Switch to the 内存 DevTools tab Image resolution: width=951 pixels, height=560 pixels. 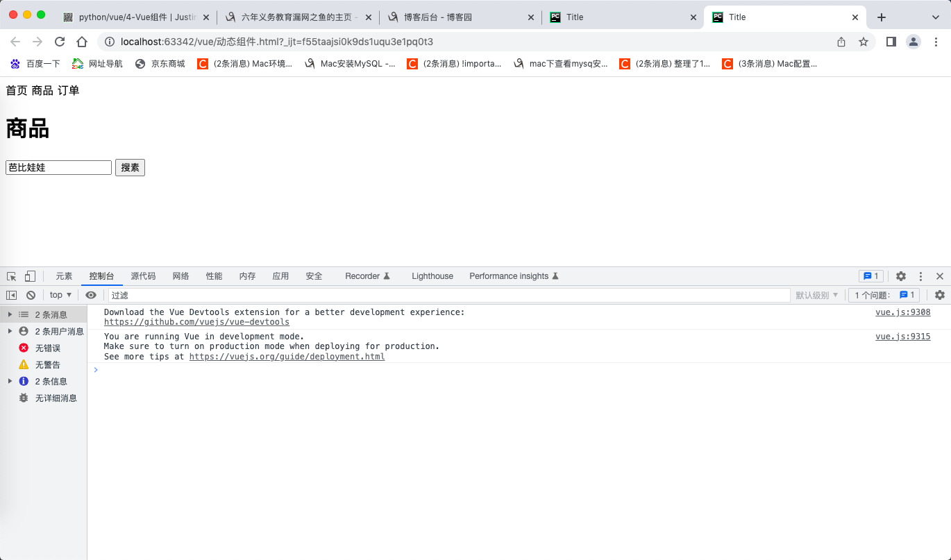(247, 276)
